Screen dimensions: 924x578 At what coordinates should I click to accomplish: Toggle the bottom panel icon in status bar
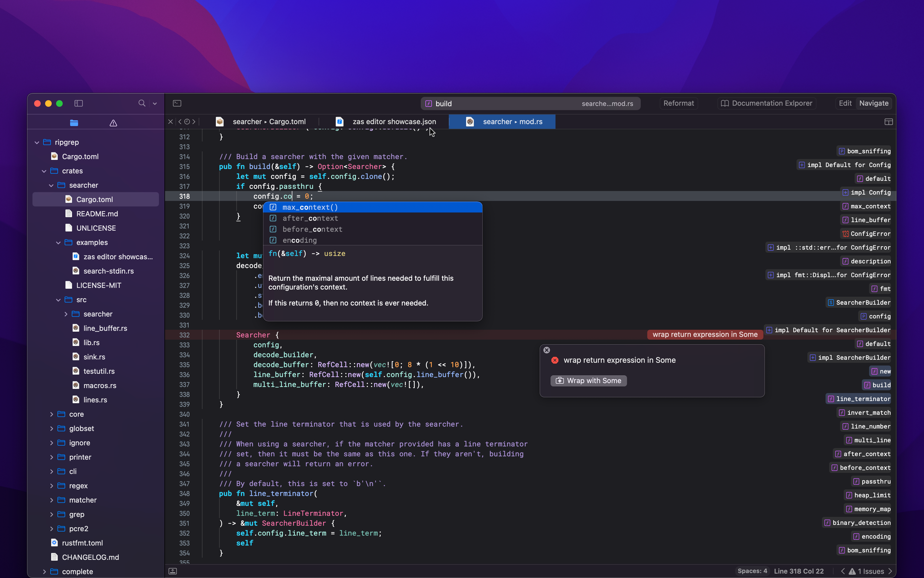tap(173, 571)
